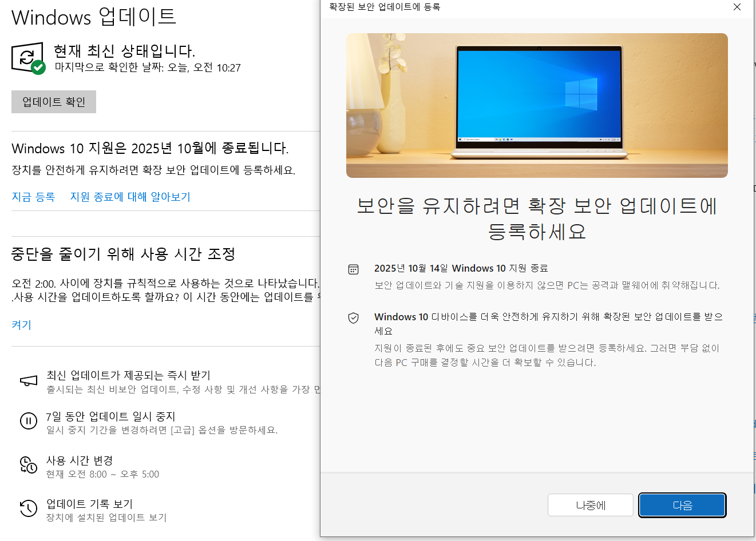Click 현재 최신 상태입니다. status text
The image size is (756, 541).
(x=125, y=51)
